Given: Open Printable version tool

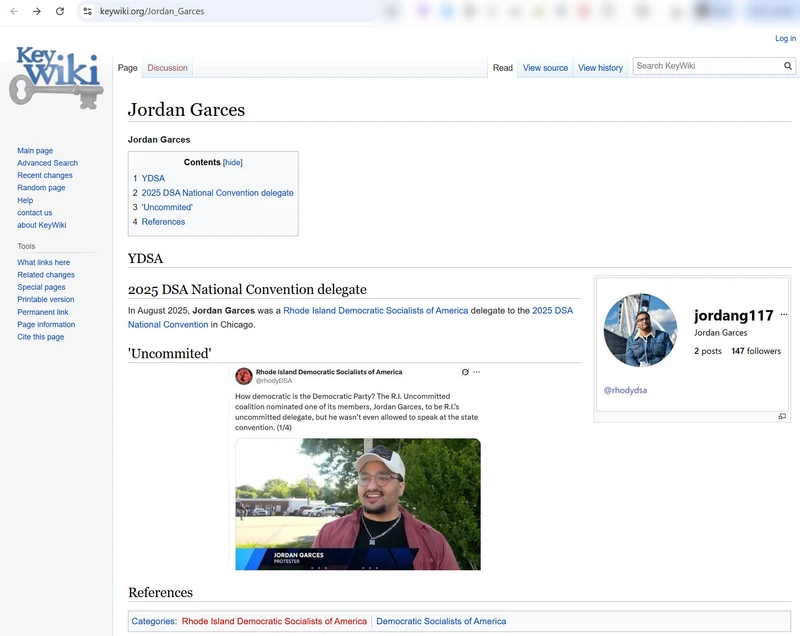Looking at the screenshot, I should (x=46, y=299).
